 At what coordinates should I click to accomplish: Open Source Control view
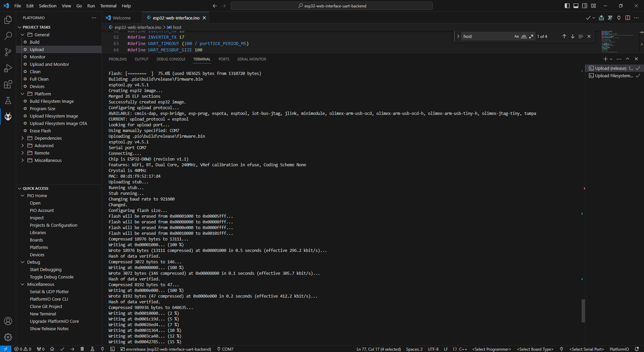8,52
